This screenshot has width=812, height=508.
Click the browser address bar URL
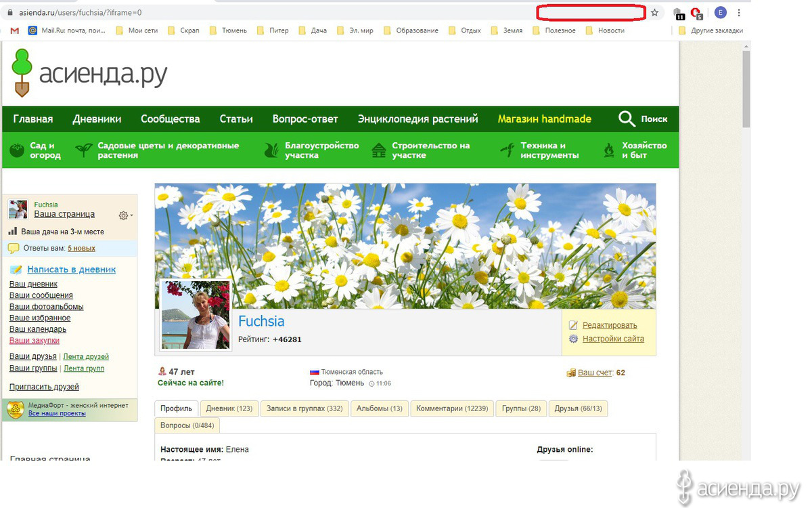(79, 12)
